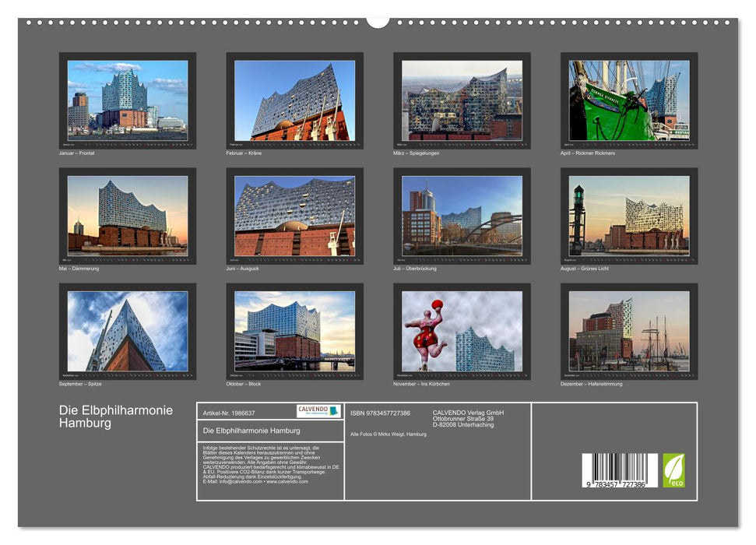The width and height of the screenshot is (756, 545).
Task: Click the copyright notice paragraph
Action: click(269, 465)
